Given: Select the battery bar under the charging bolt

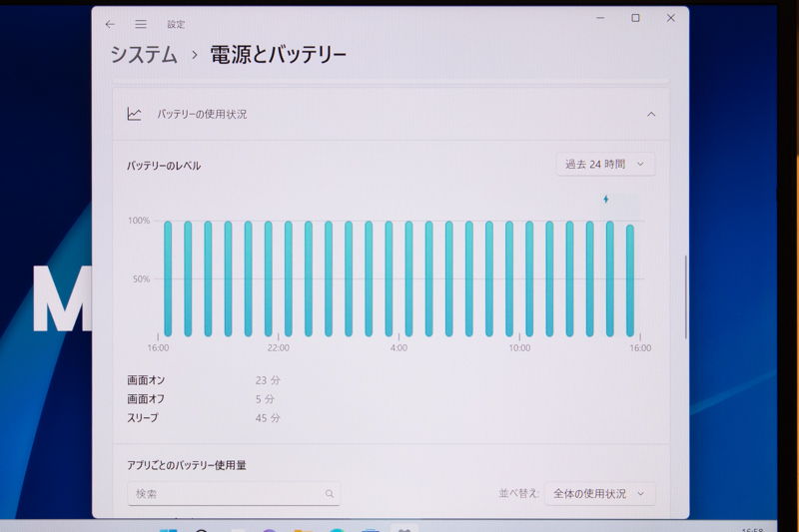Looking at the screenshot, I should click(609, 278).
